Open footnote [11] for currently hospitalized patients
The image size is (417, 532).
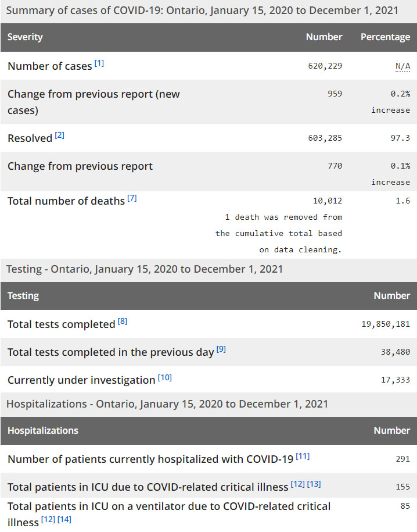[303, 456]
